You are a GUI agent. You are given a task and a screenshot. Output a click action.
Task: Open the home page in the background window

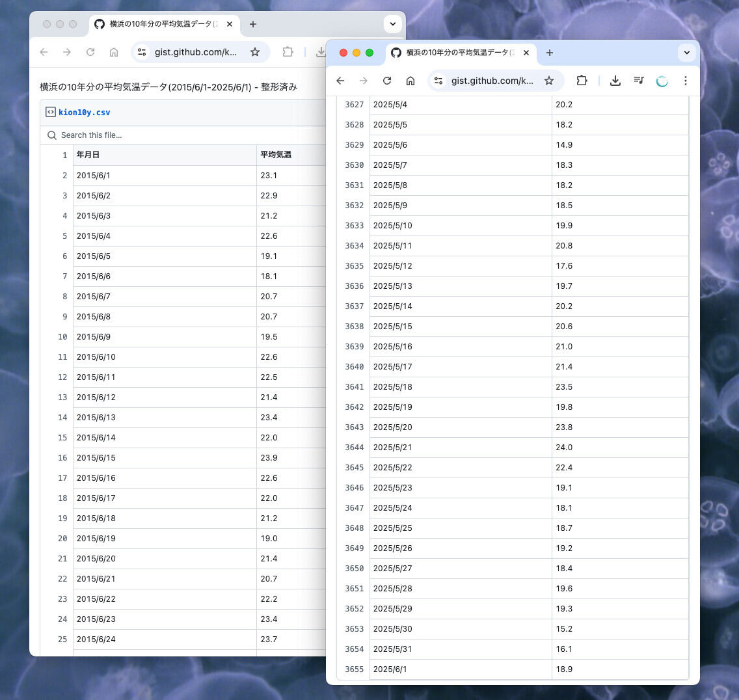point(114,52)
